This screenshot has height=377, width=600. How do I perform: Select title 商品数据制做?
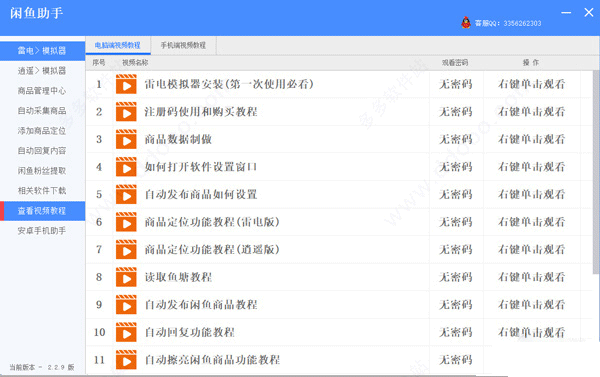(178, 139)
